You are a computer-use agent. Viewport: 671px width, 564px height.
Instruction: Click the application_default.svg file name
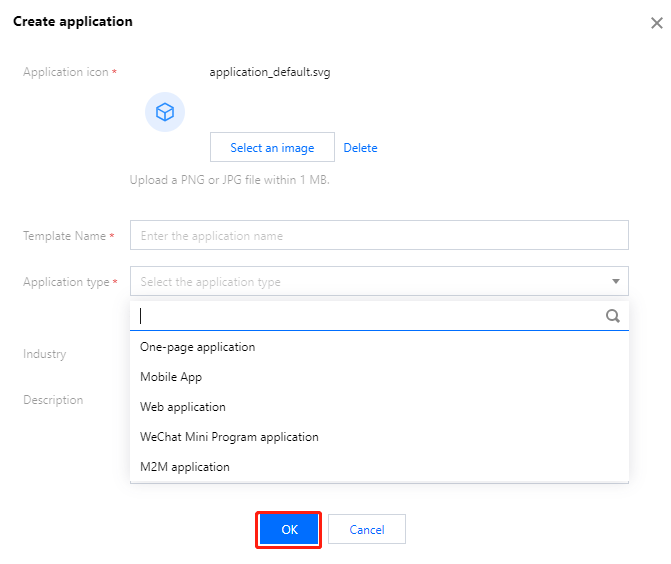click(269, 72)
